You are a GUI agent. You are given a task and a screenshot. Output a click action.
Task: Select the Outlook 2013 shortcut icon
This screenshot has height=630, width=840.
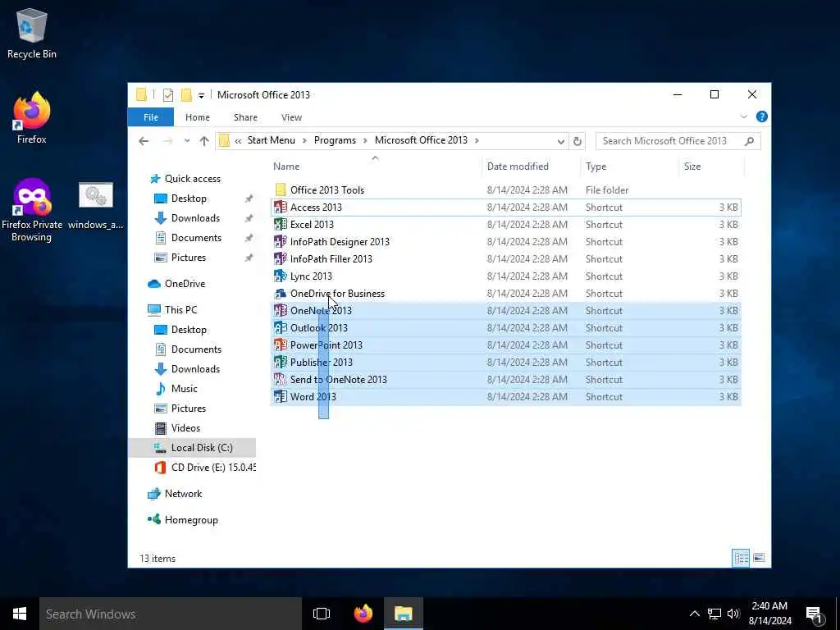281,328
